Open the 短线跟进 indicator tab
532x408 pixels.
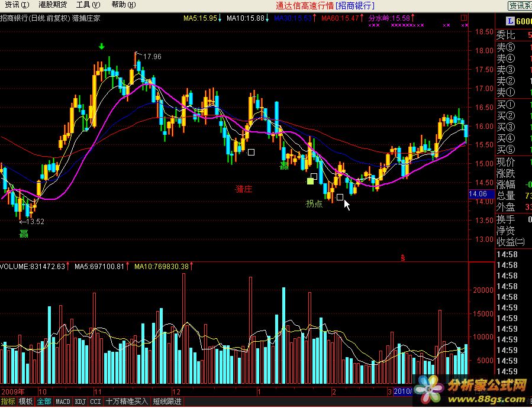167,401
